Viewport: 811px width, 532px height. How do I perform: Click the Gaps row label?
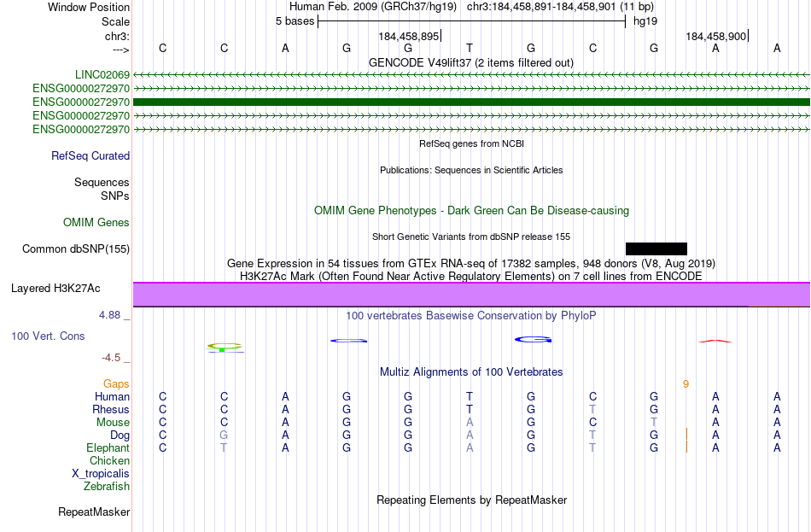click(116, 384)
